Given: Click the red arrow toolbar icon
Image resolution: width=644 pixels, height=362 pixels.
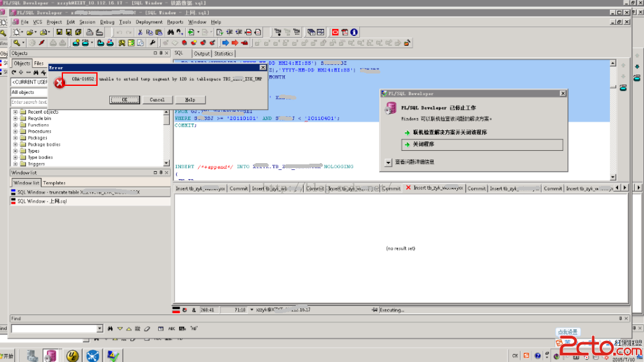Looking at the screenshot, I should [235, 43].
